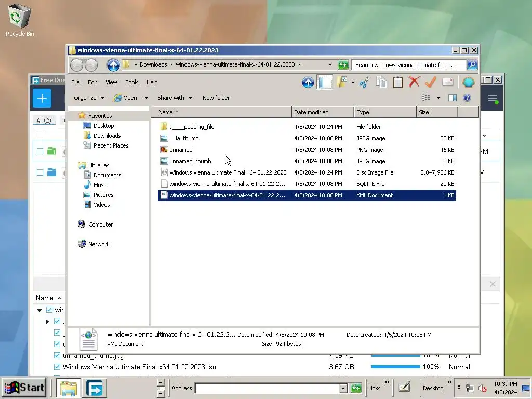Open the File menu
The height and width of the screenshot is (399, 532).
pos(76,82)
